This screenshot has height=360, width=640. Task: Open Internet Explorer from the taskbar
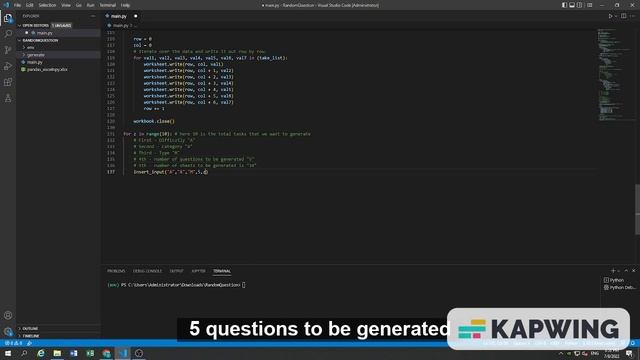[x=41, y=353]
